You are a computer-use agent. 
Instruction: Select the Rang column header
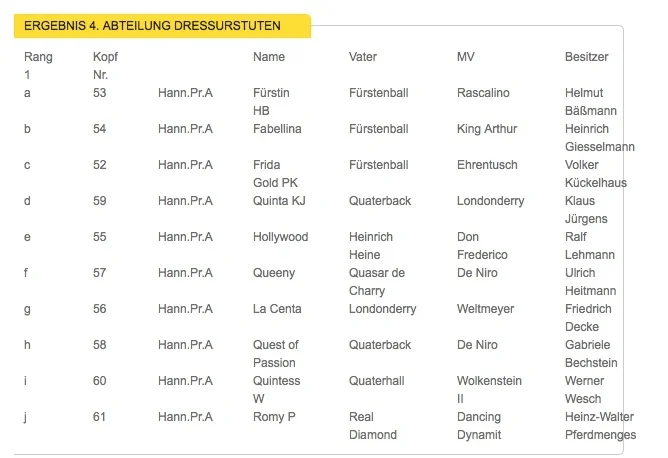click(38, 57)
